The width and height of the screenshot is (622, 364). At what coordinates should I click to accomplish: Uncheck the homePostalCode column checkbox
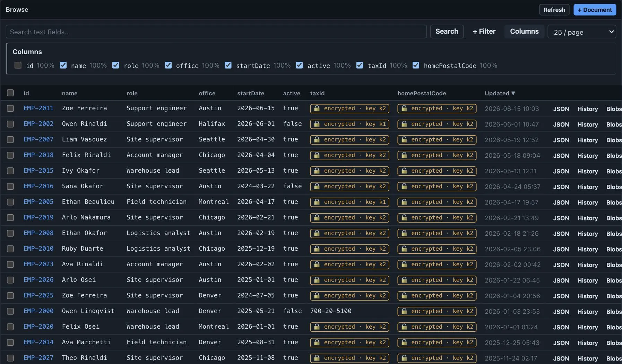point(416,65)
